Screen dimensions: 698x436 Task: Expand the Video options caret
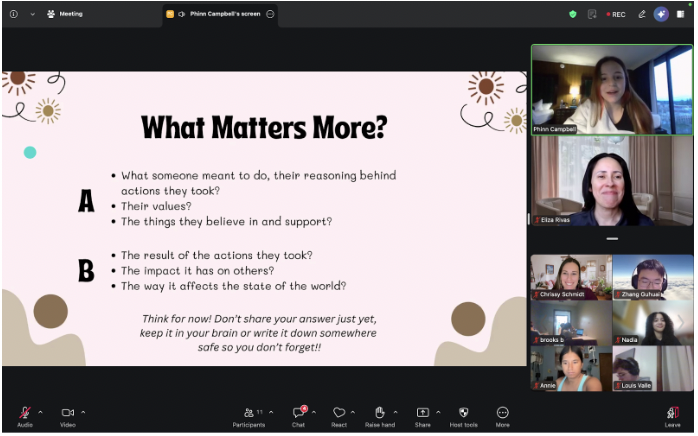pos(83,413)
